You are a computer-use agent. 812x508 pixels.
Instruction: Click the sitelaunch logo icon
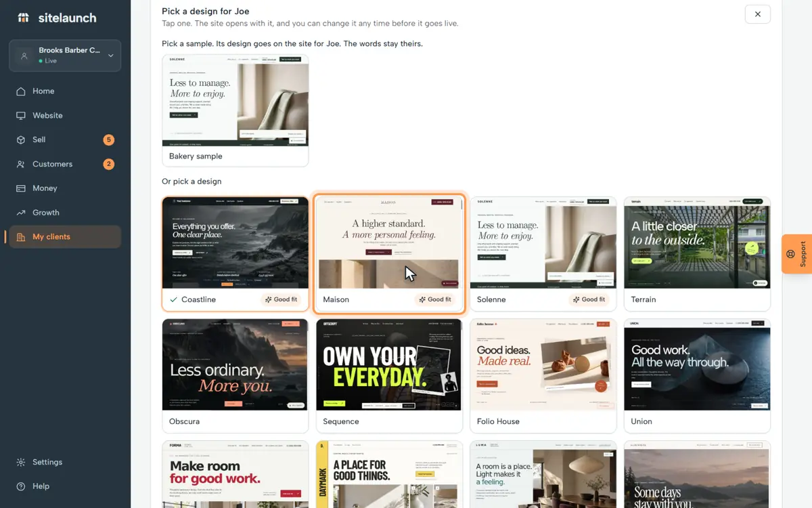(24, 18)
